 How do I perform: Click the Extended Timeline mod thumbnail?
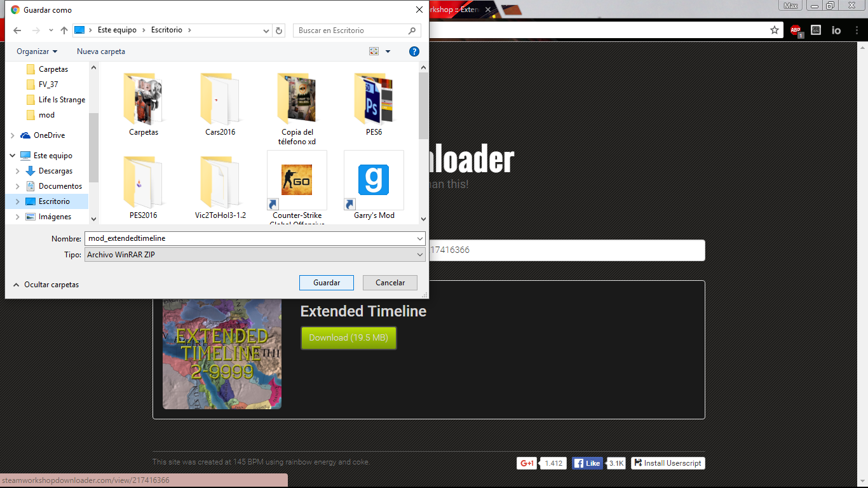(x=222, y=354)
